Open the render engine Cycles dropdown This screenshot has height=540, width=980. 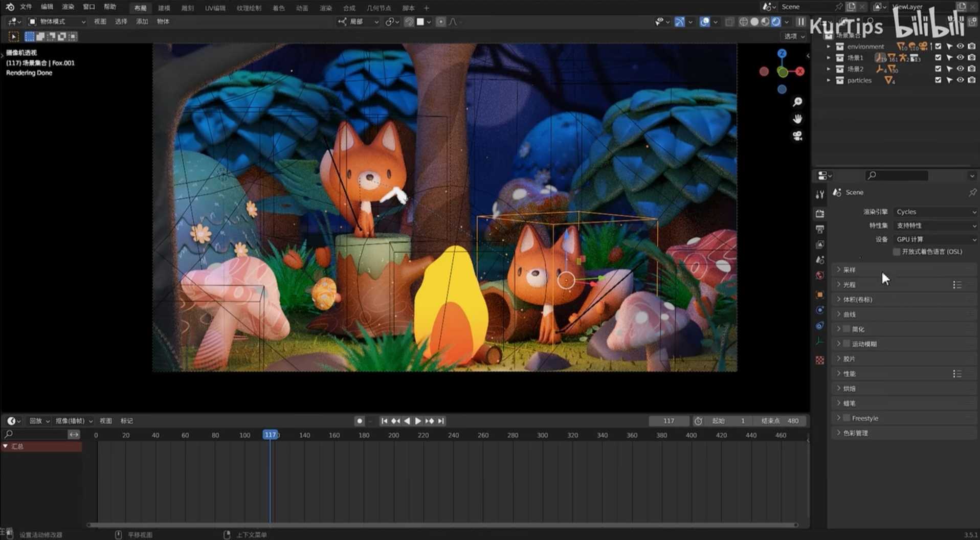click(936, 212)
